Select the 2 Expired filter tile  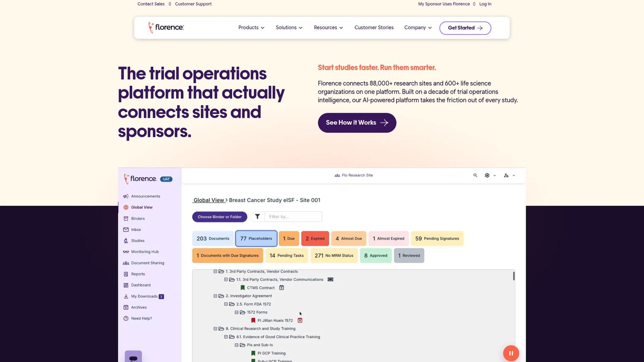point(315,239)
